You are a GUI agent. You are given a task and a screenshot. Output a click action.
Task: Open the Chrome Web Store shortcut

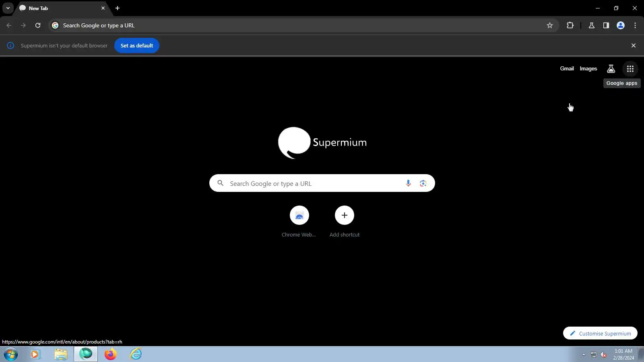[299, 222]
